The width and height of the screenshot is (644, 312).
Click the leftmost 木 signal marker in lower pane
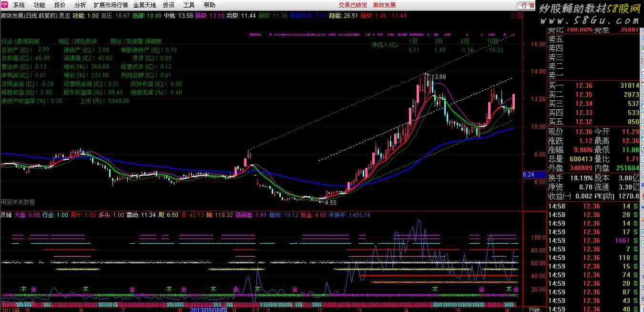point(23,289)
